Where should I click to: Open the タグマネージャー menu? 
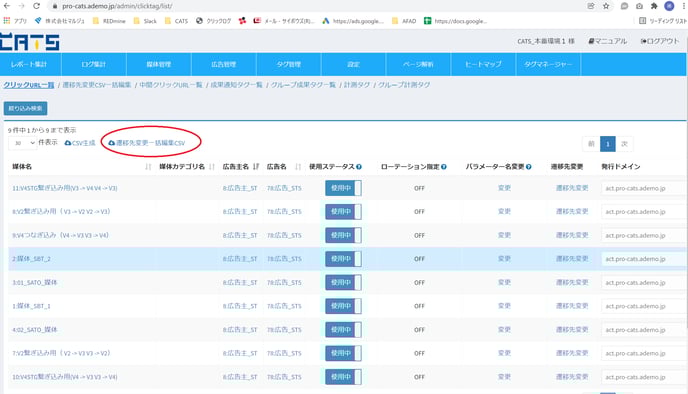point(548,64)
